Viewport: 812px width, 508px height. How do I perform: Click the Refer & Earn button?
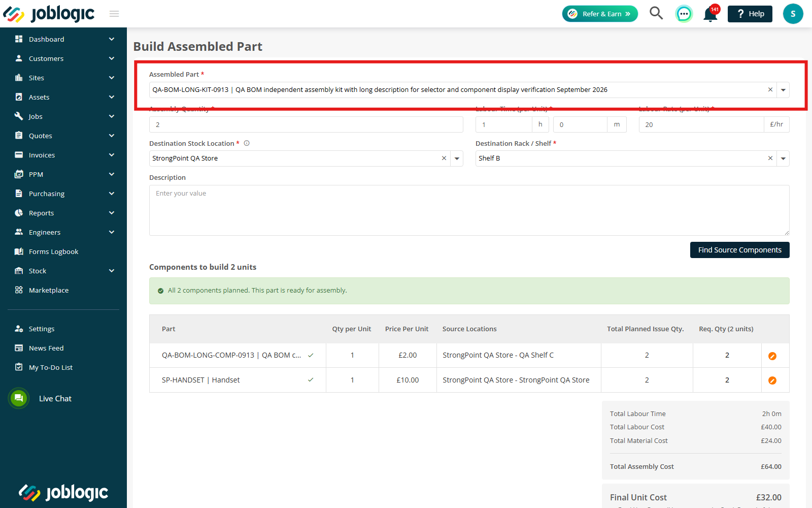pos(600,14)
